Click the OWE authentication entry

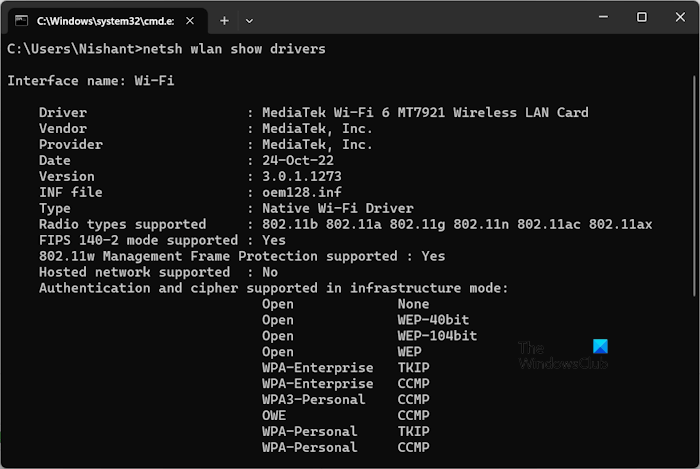pyautogui.click(x=274, y=415)
